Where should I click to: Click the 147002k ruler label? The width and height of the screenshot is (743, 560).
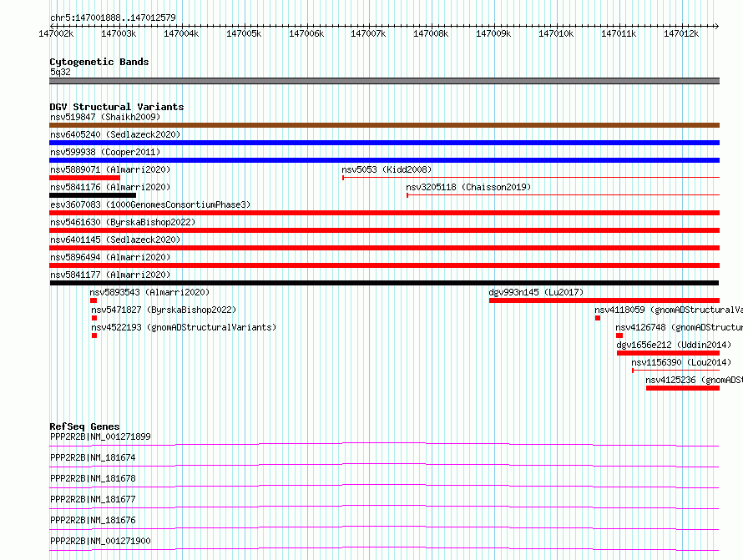56,33
